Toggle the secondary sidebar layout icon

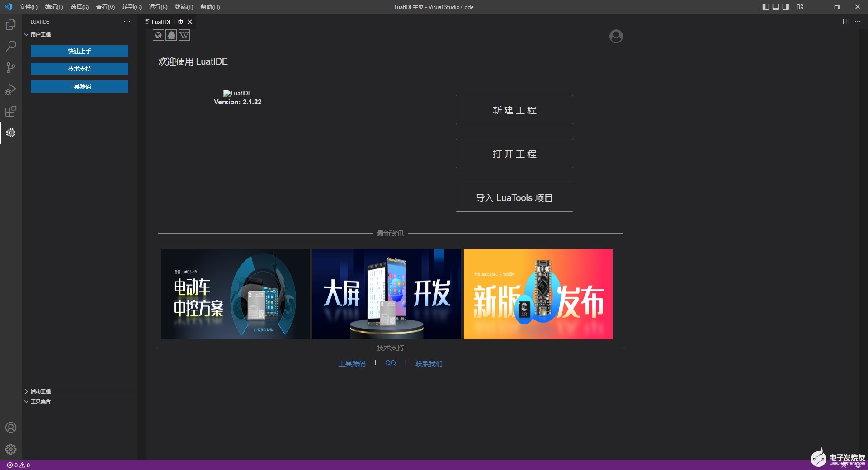786,7
